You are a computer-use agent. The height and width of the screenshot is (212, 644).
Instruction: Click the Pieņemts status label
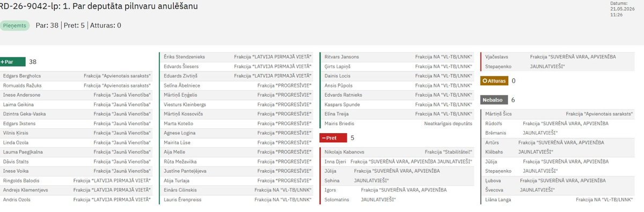[x=14, y=25]
